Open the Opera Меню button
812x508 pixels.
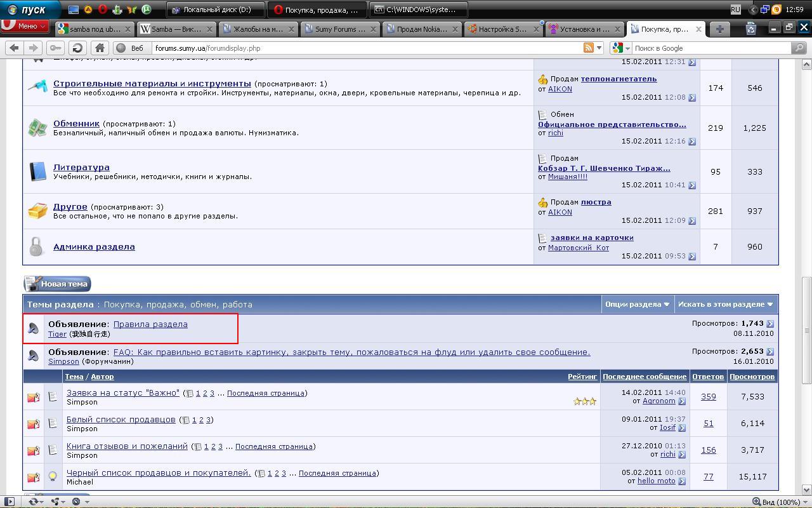coord(25,26)
